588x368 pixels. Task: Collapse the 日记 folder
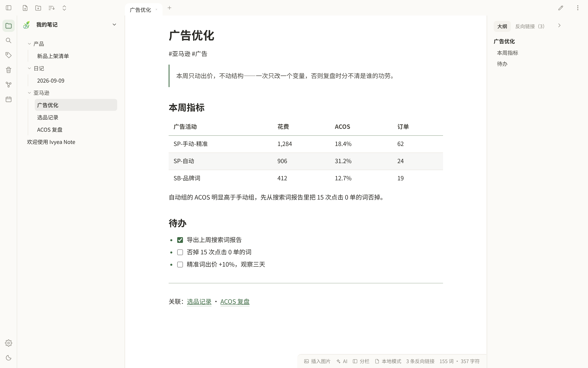tap(29, 68)
